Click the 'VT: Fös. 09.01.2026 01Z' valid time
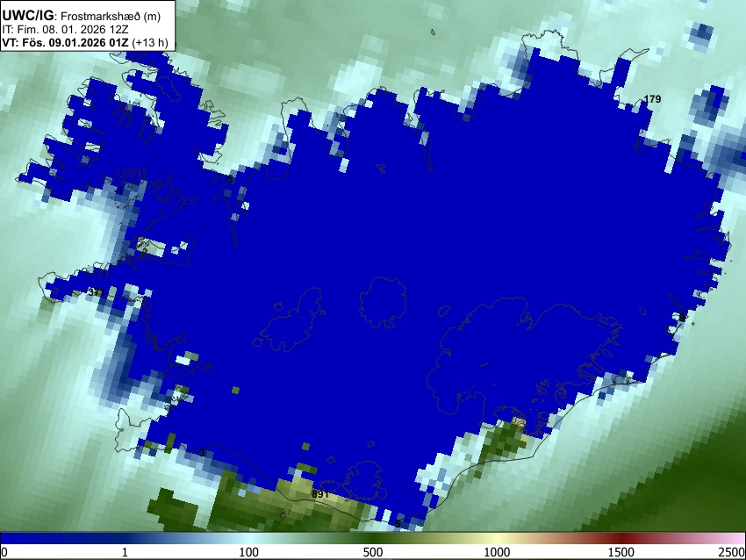746x560 pixels. (x=65, y=42)
